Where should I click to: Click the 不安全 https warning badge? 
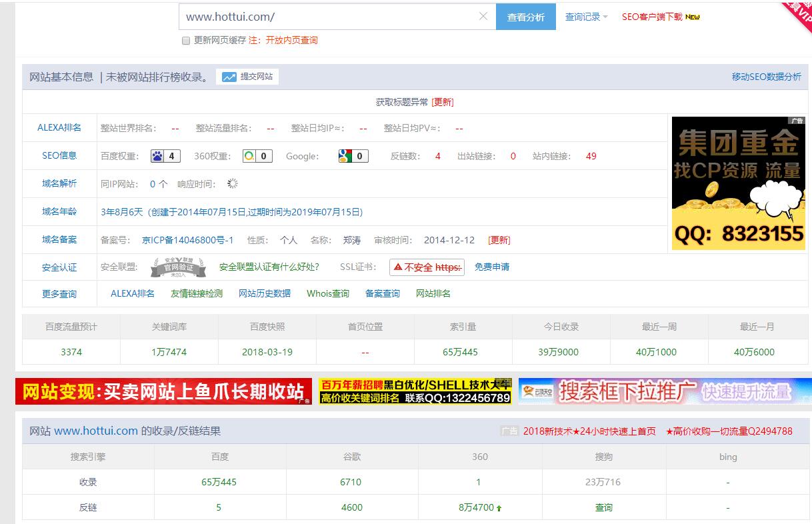427,267
